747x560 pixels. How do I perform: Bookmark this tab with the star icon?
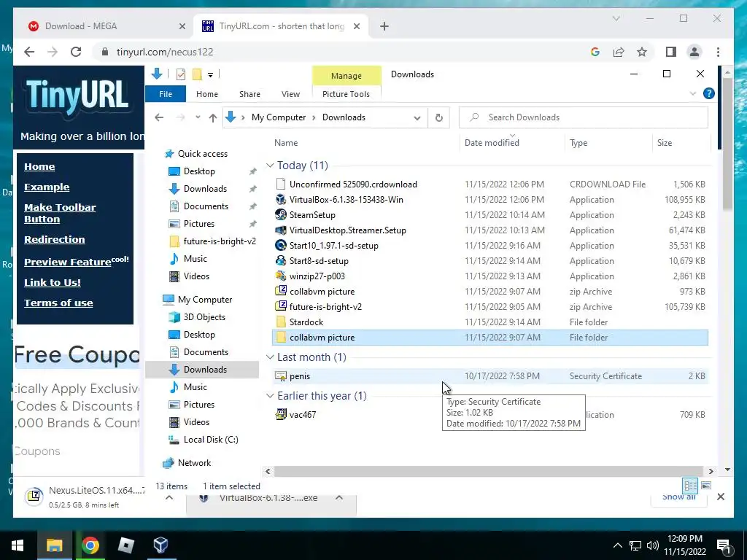click(x=642, y=52)
